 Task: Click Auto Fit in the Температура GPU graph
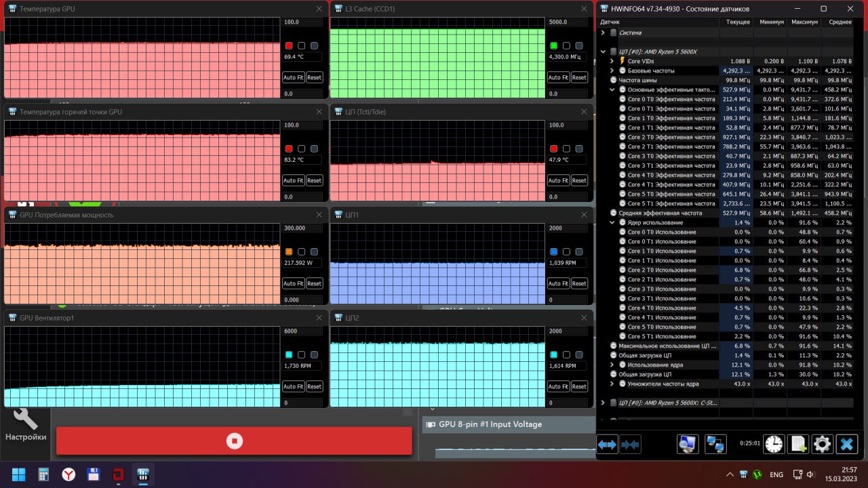[293, 77]
